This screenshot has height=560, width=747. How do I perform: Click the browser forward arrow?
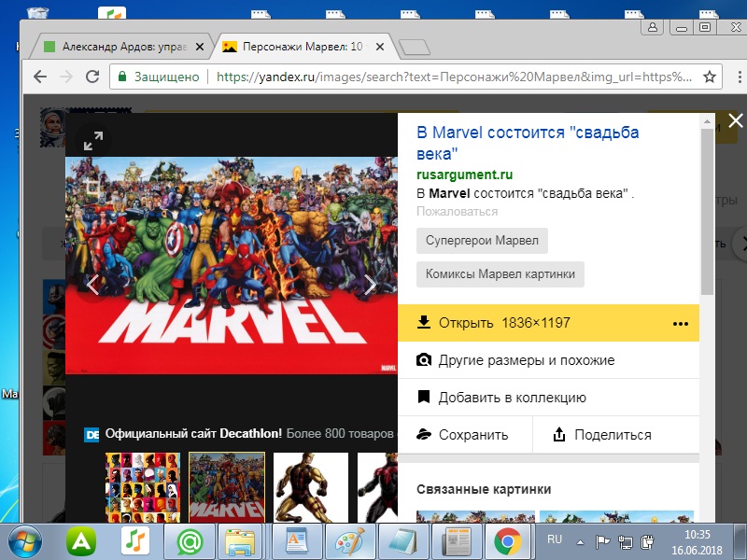coord(66,77)
